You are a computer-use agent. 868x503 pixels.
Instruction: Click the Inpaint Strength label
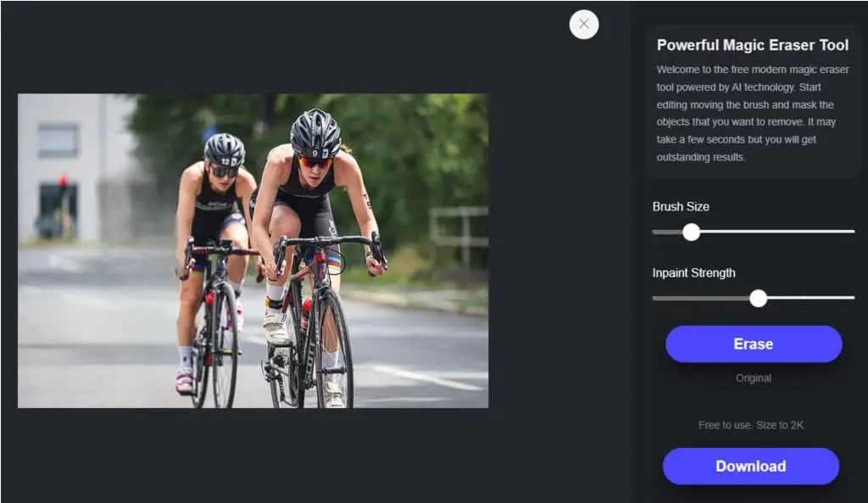(x=693, y=272)
